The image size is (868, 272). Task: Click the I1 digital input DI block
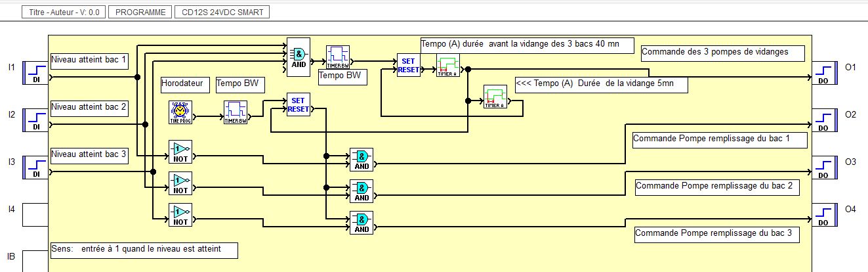33,73
